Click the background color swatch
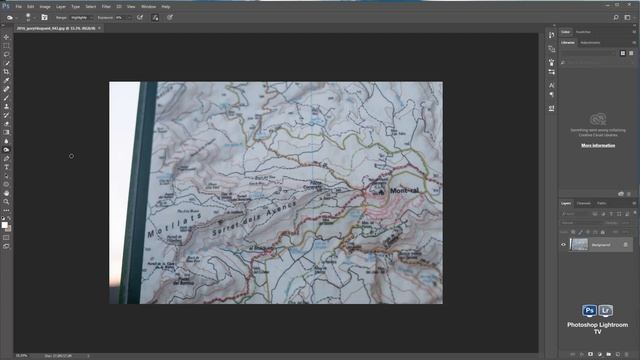640x360 pixels. point(8,229)
